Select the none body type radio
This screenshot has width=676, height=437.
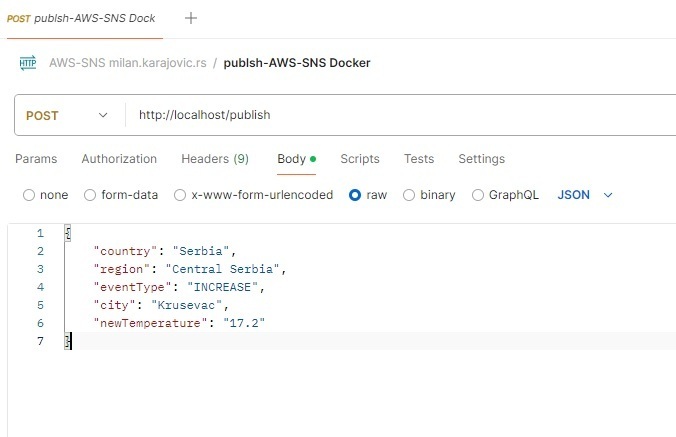coord(29,195)
